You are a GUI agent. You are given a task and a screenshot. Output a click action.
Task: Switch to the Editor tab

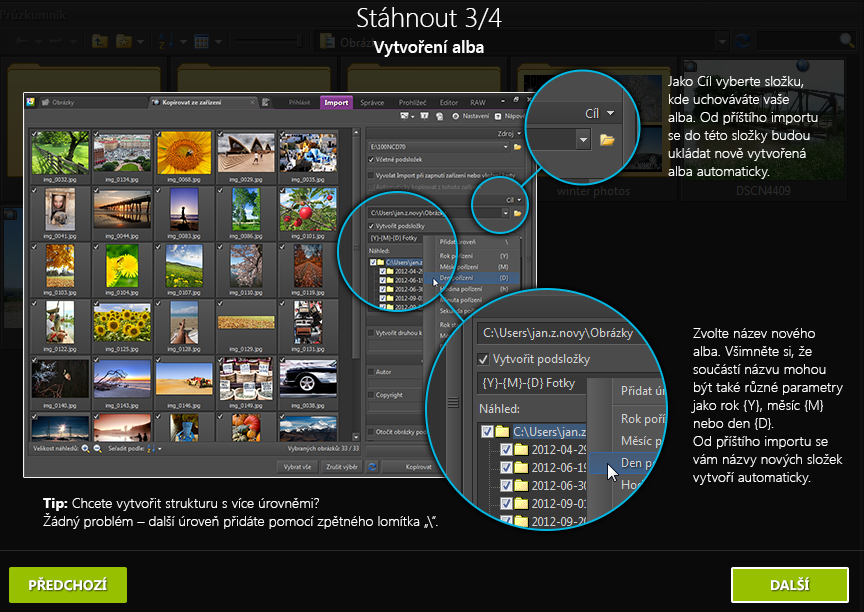[x=449, y=102]
